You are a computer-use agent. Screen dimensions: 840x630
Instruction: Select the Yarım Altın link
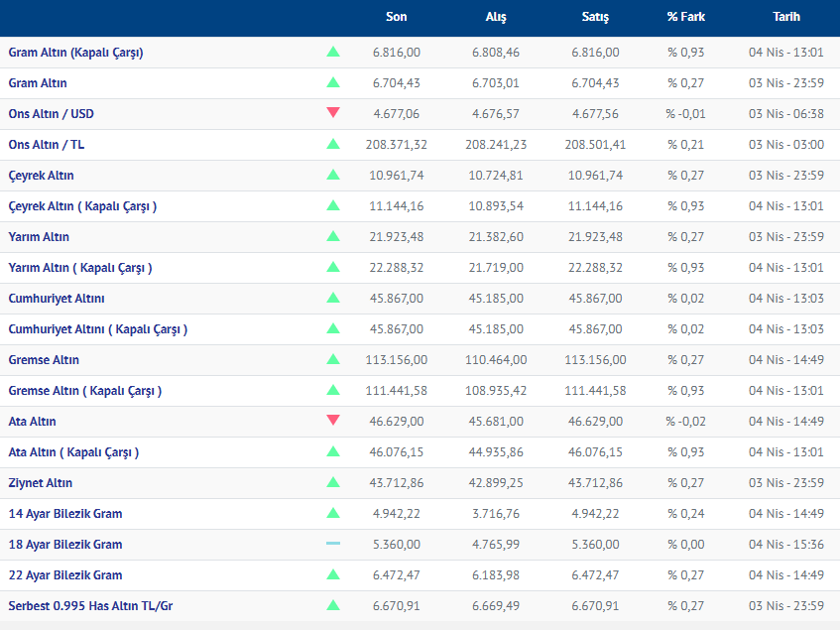click(39, 237)
